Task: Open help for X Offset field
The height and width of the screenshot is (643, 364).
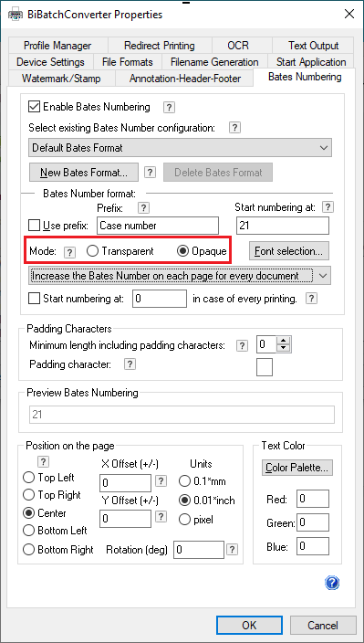Action: [161, 481]
